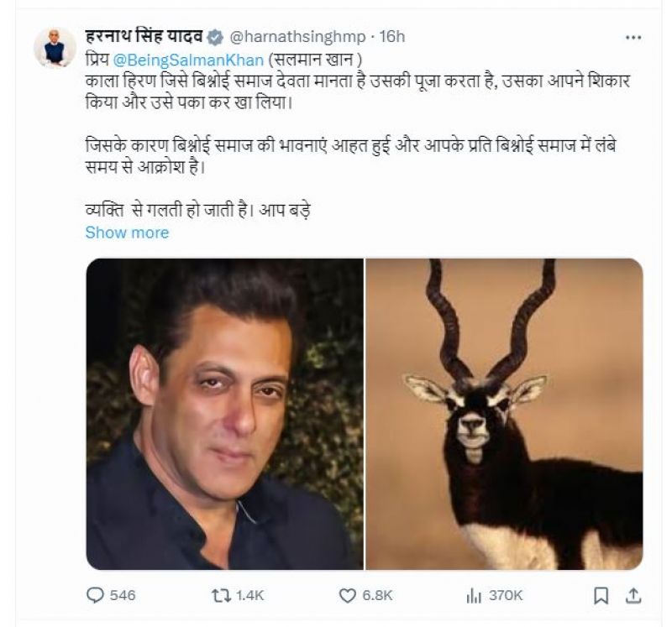The width and height of the screenshot is (672, 627).
Task: Open the blackbuck antelope photo
Action: tap(504, 414)
